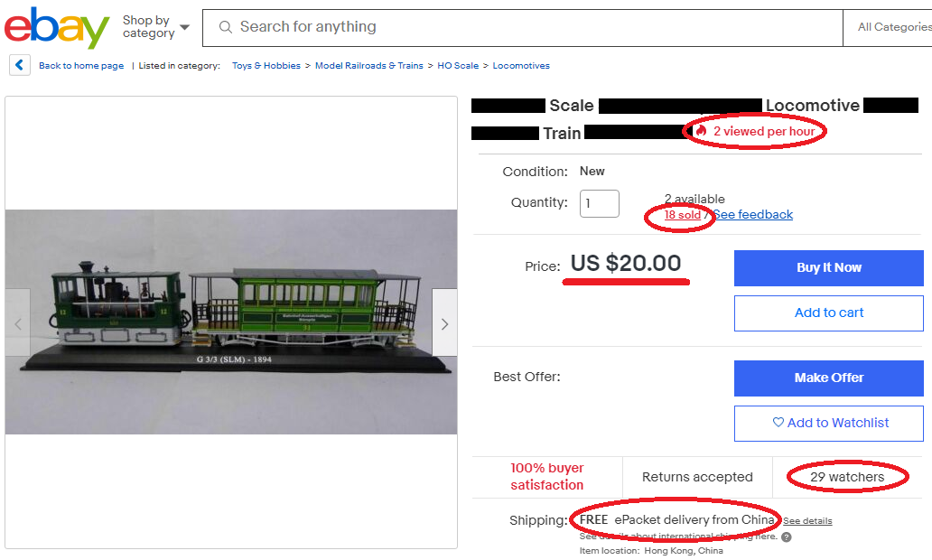Viewport: 932px width, 560px height.
Task: Click the back arrow icon
Action: pyautogui.click(x=20, y=65)
